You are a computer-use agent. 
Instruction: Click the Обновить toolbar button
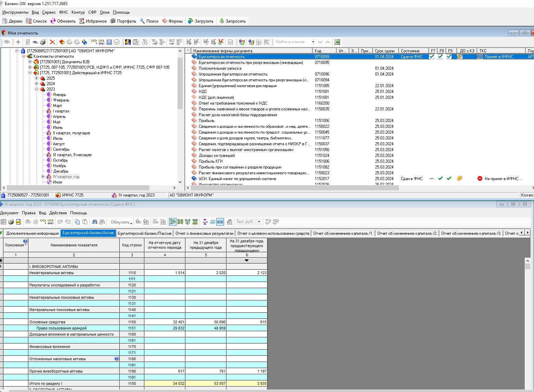(x=63, y=21)
